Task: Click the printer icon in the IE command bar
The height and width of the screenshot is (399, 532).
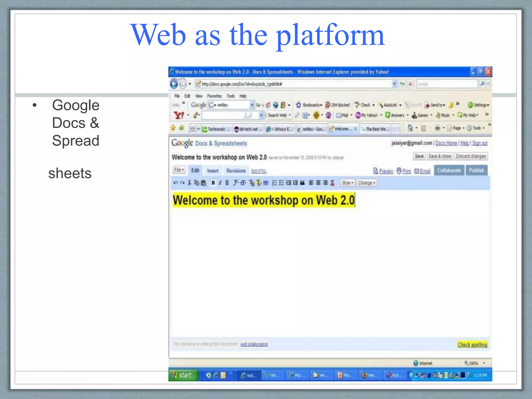Action: coord(438,128)
